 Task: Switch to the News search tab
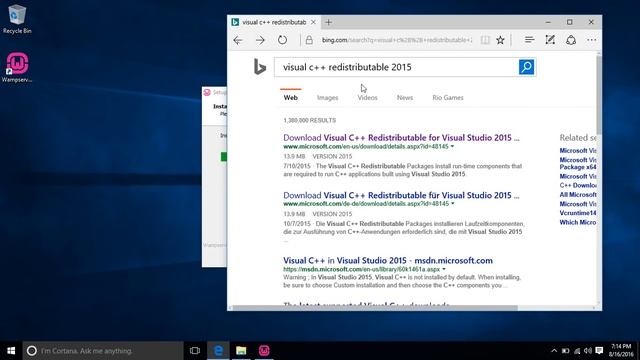pyautogui.click(x=405, y=98)
